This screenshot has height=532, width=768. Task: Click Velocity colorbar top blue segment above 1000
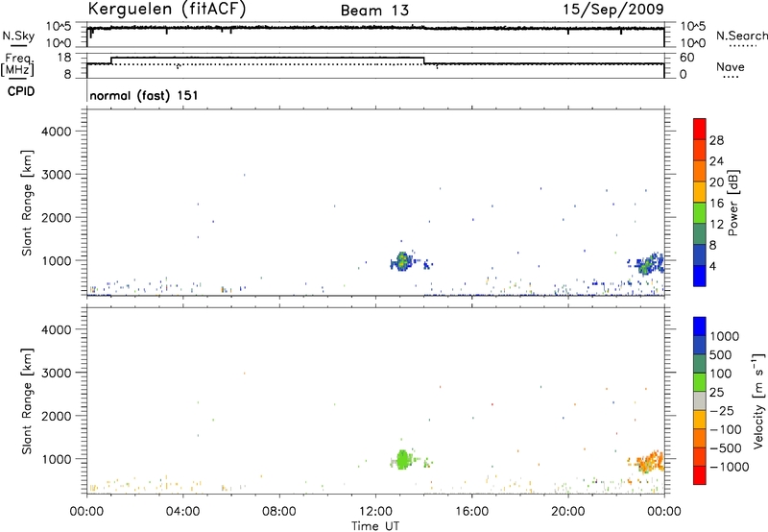700,326
